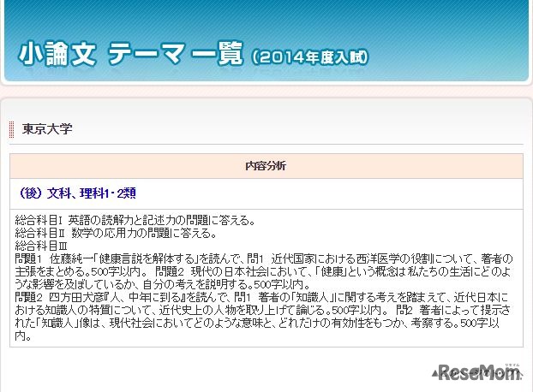Click the 内容分析 table header

[266, 166]
